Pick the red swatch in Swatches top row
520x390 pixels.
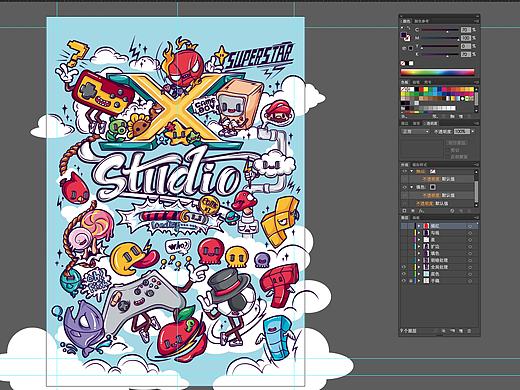421,89
